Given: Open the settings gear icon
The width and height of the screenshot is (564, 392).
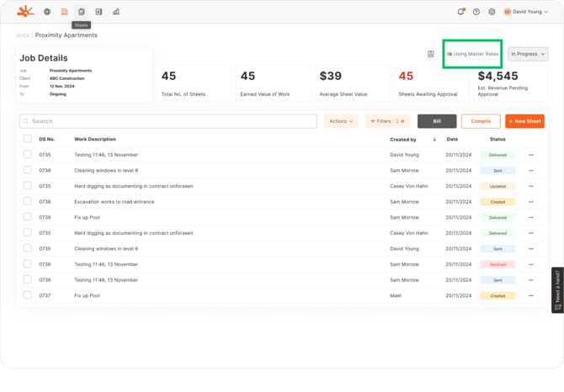Looking at the screenshot, I should tap(492, 12).
